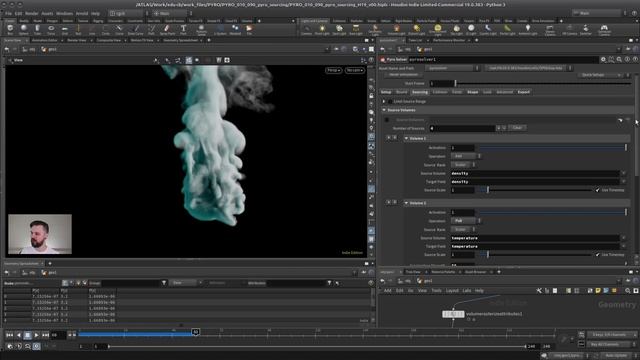Screen dimensions: 640x360
Task: Toggle the Source Volumes enable checkbox
Action: pos(387,120)
